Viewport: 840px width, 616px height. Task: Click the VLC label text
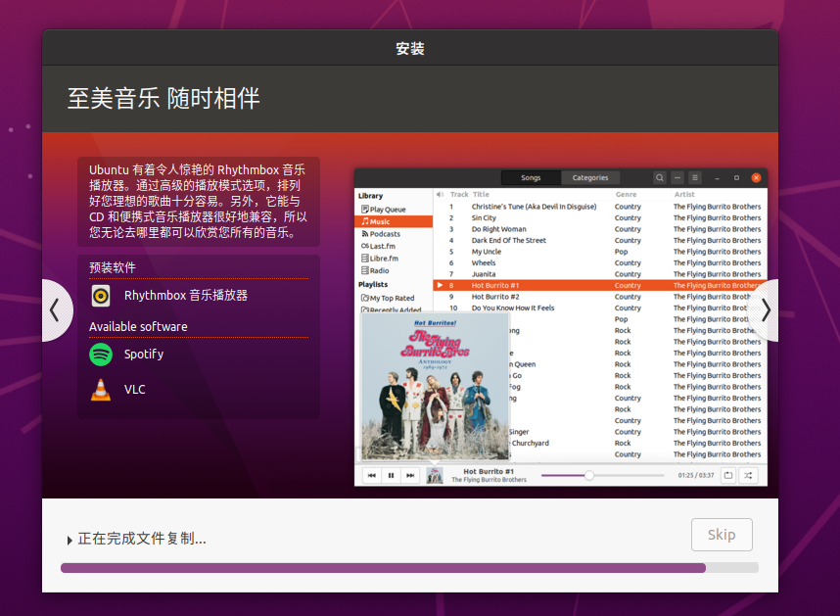(134, 390)
